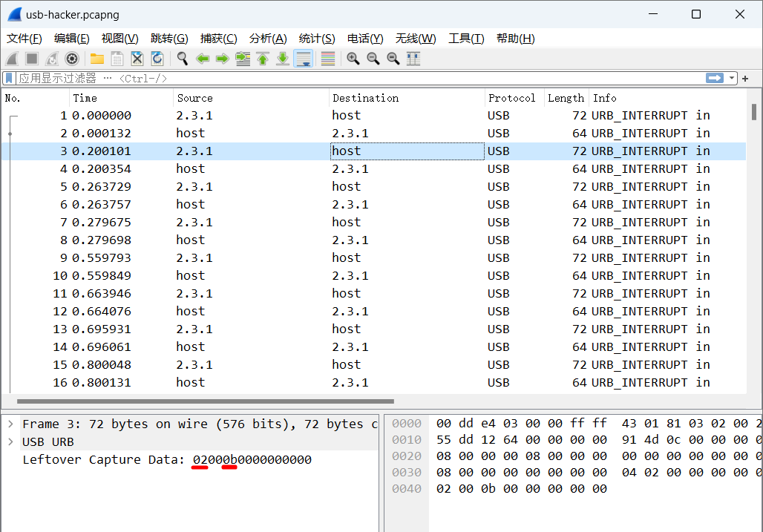This screenshot has width=763, height=532.
Task: Expand the Frame 3 tree node
Action: [x=10, y=424]
